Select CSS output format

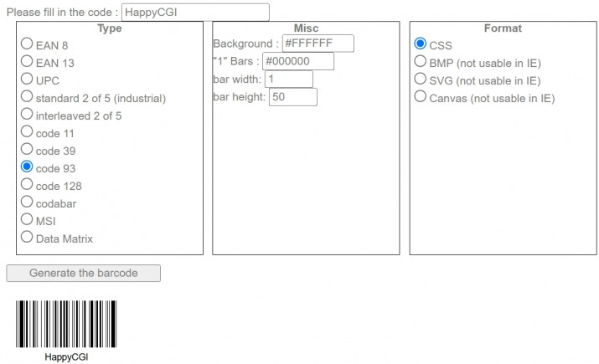(x=421, y=44)
